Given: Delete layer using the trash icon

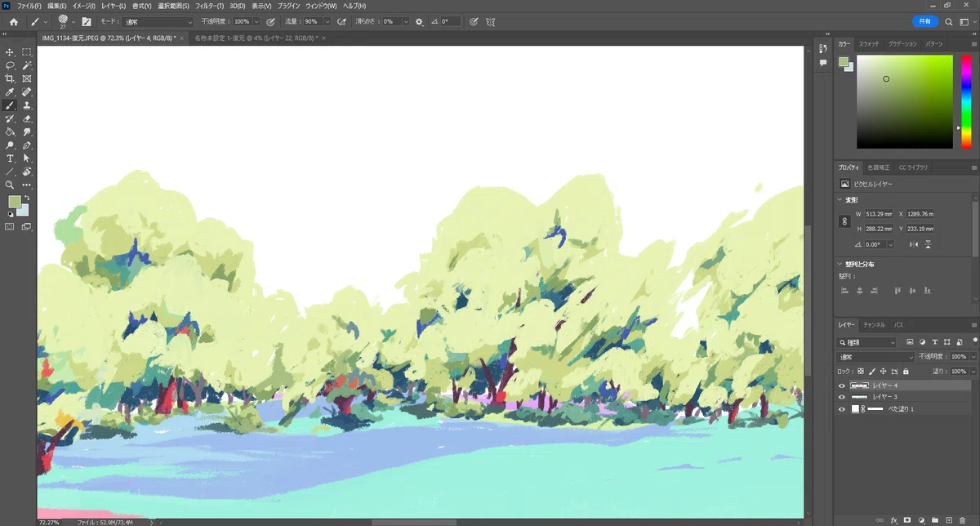Looking at the screenshot, I should tap(960, 519).
